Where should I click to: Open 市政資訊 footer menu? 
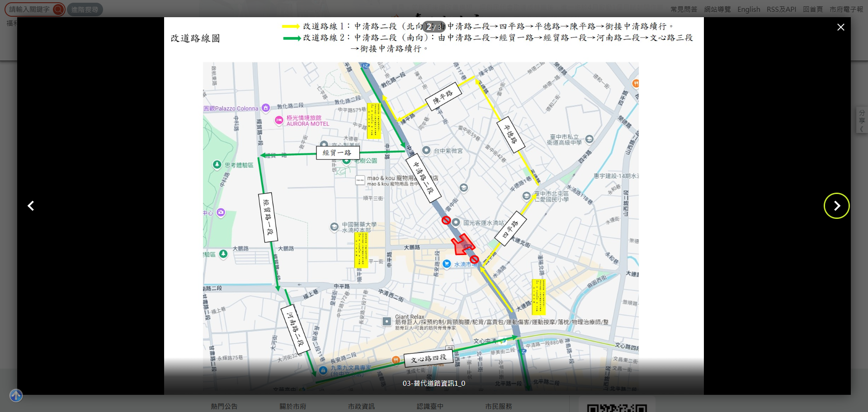point(362,406)
